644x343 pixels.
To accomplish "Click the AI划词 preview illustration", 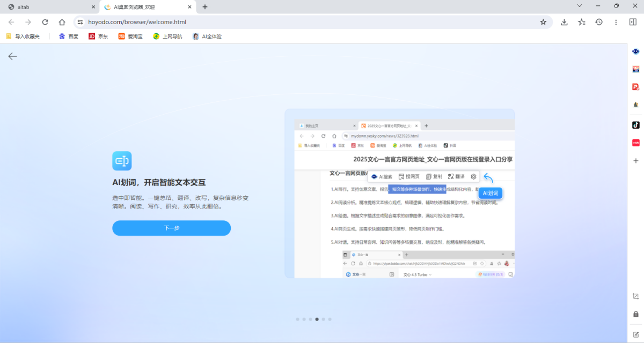I will (x=399, y=193).
